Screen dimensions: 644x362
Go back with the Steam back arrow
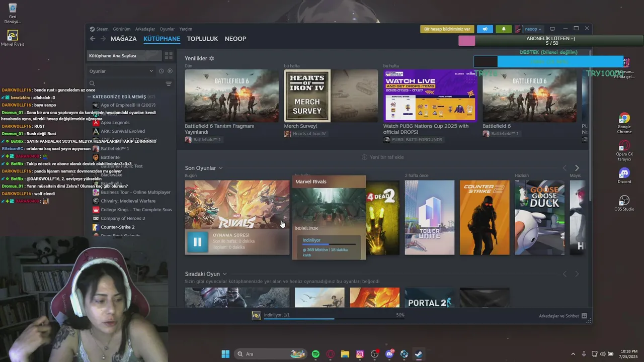tap(92, 39)
